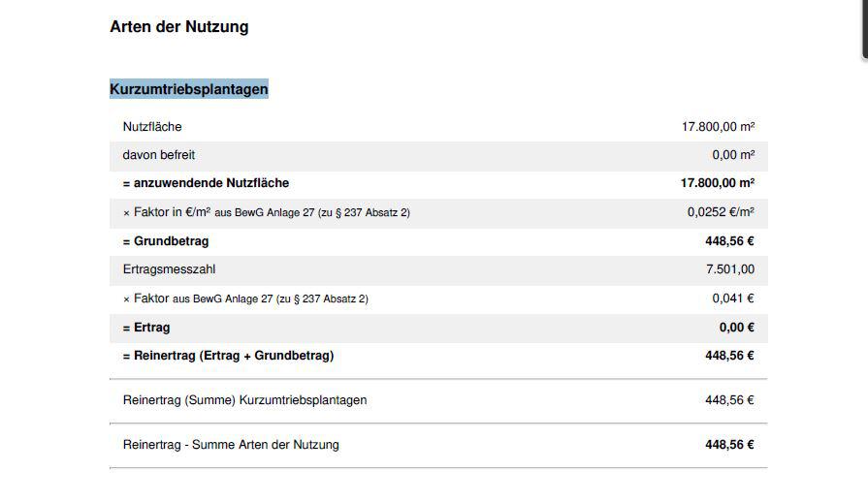Click the '= Grundbetrag' label

pyautogui.click(x=166, y=241)
